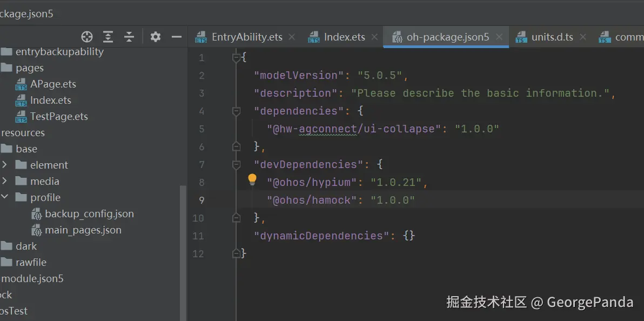Click the Select Opened File locate icon
This screenshot has width=644, height=321.
coord(87,37)
